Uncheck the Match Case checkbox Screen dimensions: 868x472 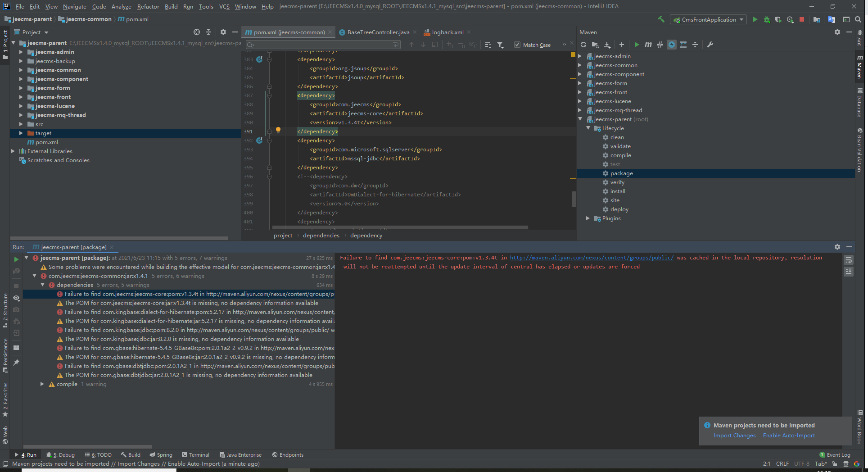[517, 45]
